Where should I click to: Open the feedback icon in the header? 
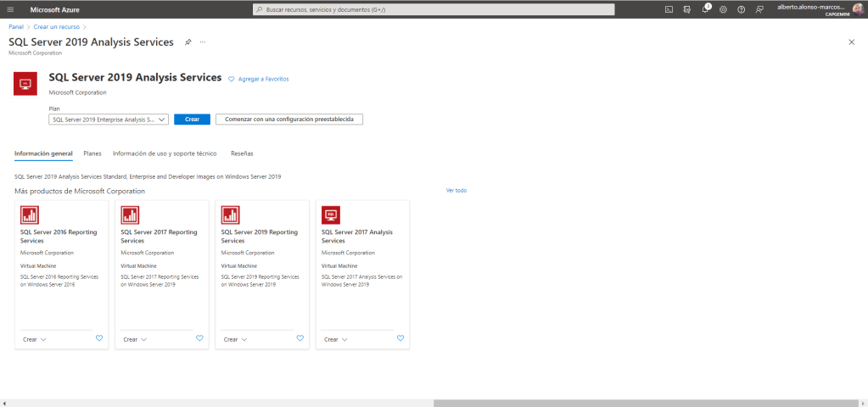pos(759,9)
